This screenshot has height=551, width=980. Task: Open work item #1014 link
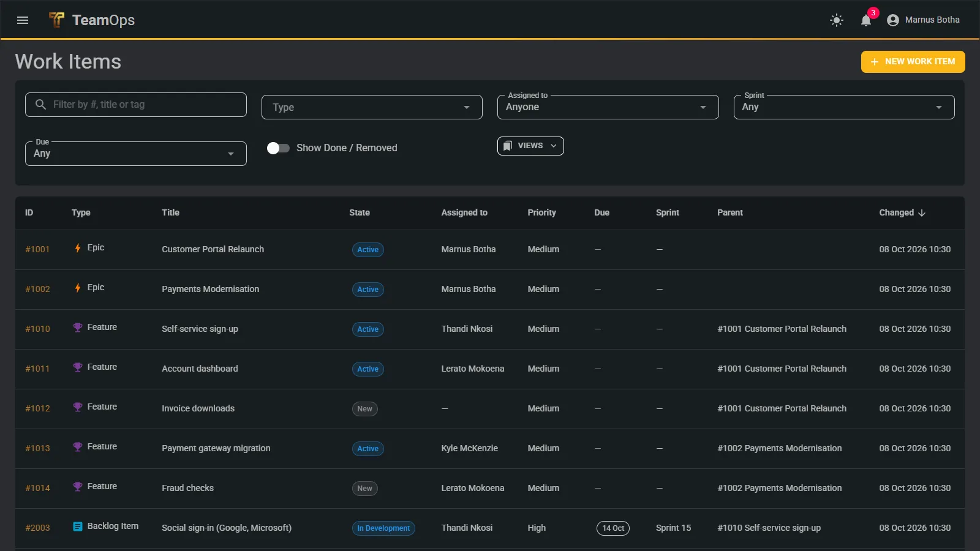click(x=37, y=488)
